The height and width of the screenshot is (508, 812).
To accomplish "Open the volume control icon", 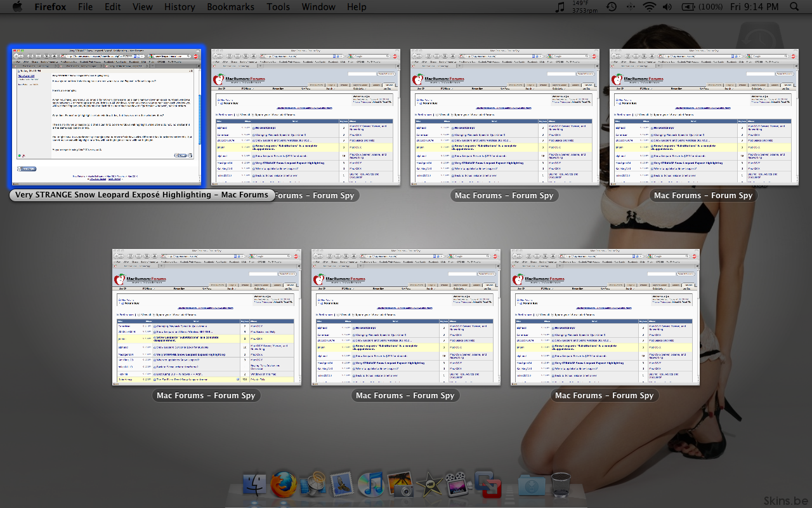I will tap(667, 6).
